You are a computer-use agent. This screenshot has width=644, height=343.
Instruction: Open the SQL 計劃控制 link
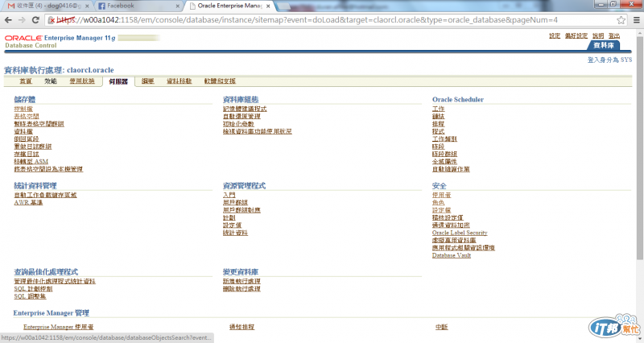pyautogui.click(x=33, y=289)
